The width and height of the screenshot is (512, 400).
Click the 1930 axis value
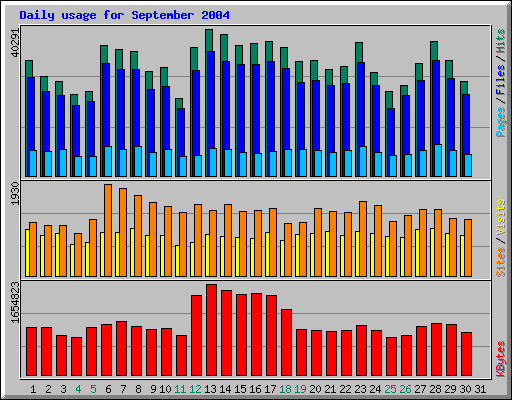click(16, 194)
